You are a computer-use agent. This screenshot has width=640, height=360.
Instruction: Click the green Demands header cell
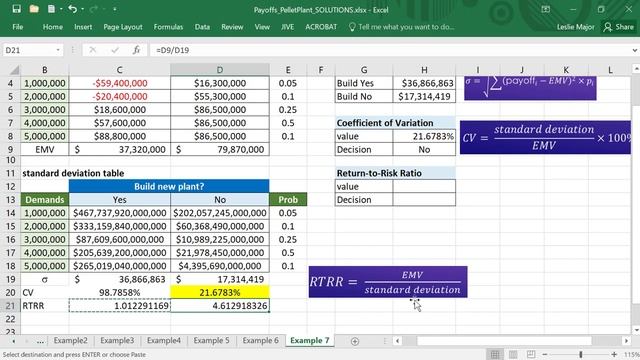point(45,200)
